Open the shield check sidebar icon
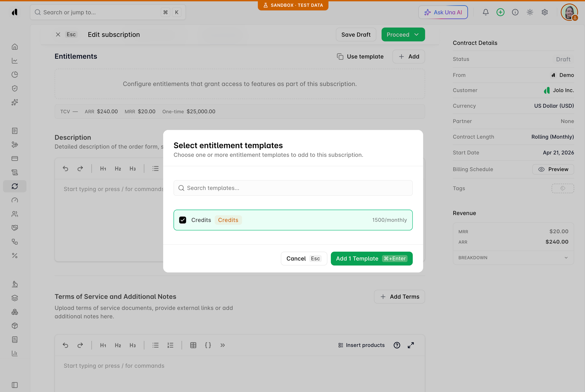This screenshot has height=392, width=585. [15, 88]
